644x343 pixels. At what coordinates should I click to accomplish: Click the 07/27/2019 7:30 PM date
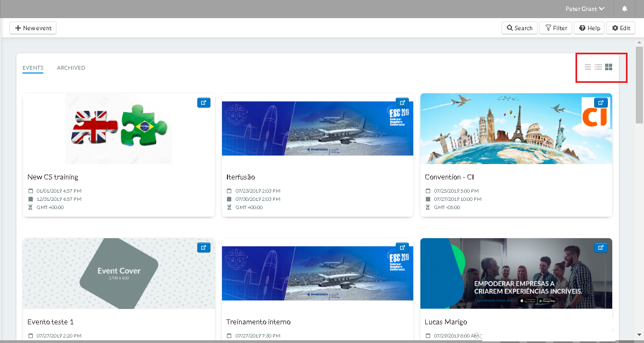coord(258,336)
